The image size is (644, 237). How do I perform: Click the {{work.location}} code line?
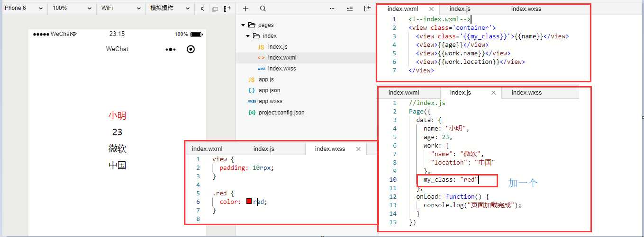[x=470, y=62]
